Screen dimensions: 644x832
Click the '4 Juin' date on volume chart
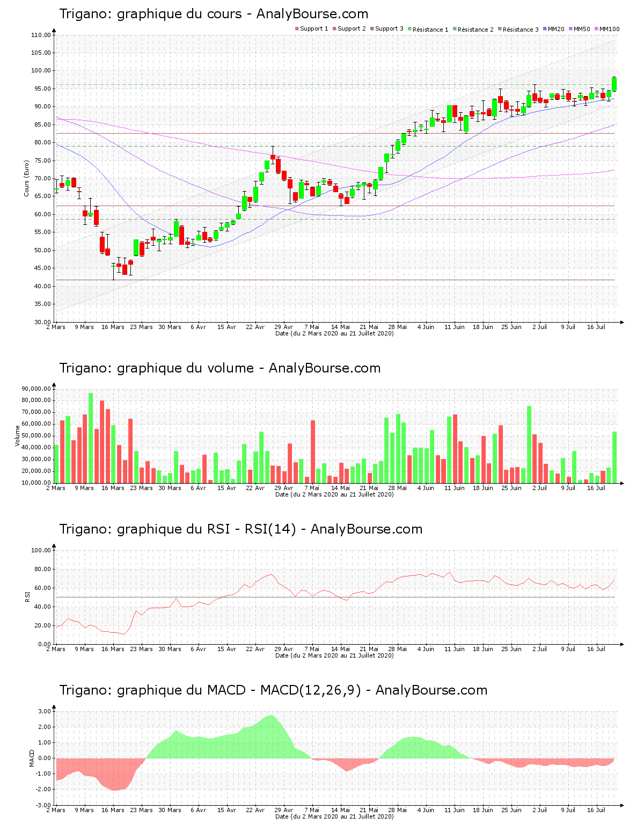click(x=426, y=488)
